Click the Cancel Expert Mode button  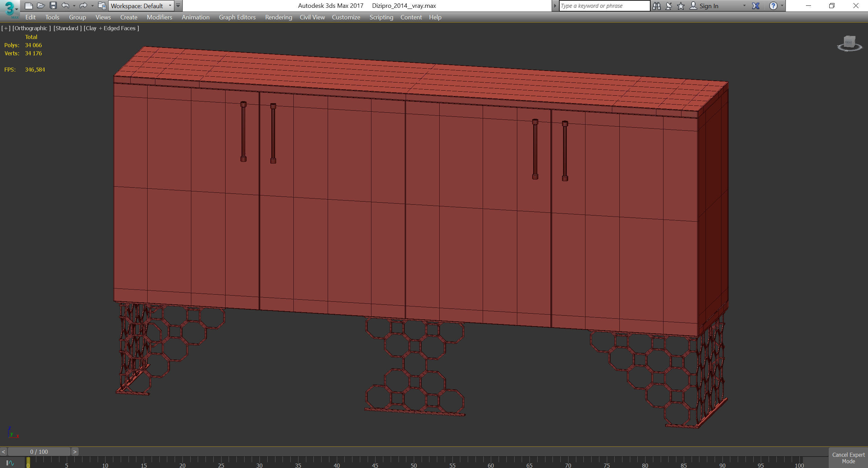(x=848, y=458)
